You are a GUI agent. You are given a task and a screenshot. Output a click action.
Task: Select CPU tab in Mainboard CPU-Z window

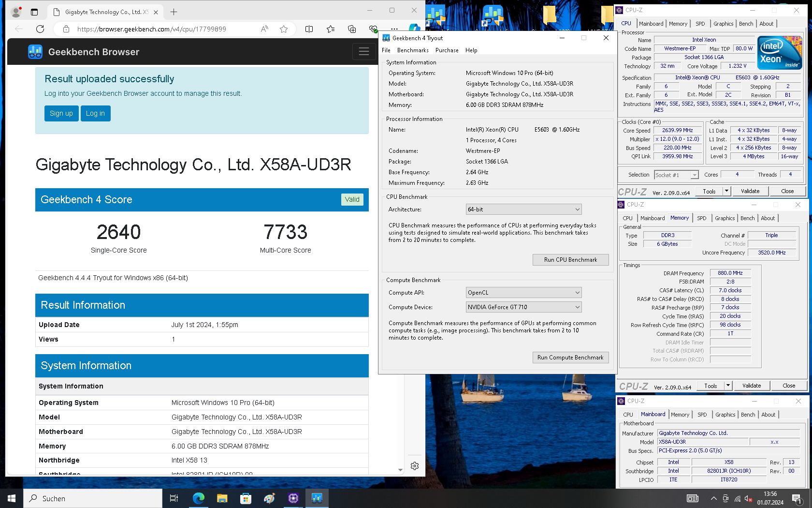(628, 415)
